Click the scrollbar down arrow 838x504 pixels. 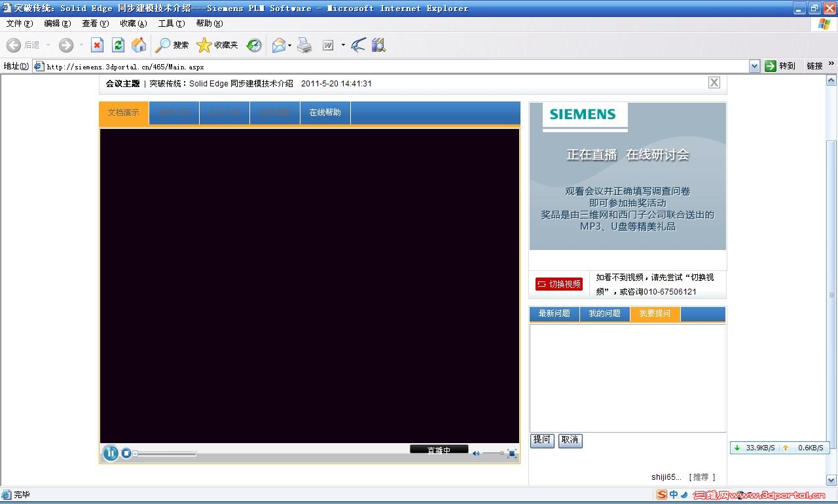point(831,480)
